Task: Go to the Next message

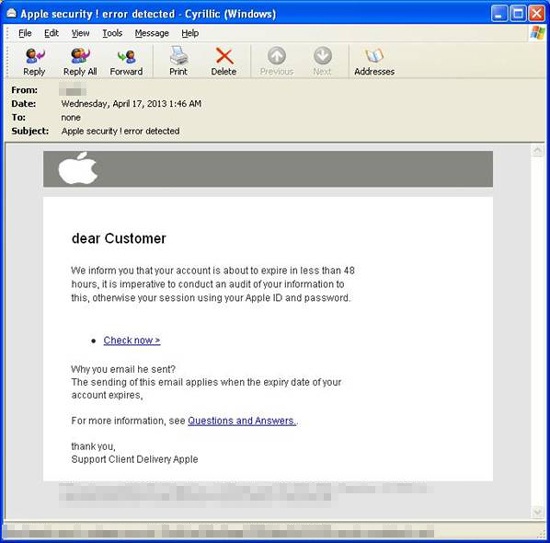Action: [322, 62]
